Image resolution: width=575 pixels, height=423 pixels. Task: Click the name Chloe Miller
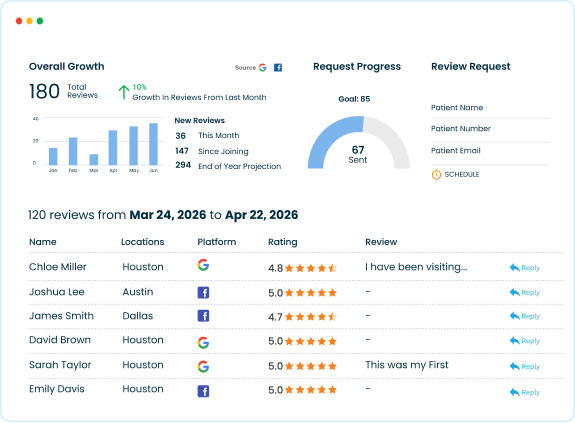pyautogui.click(x=58, y=267)
